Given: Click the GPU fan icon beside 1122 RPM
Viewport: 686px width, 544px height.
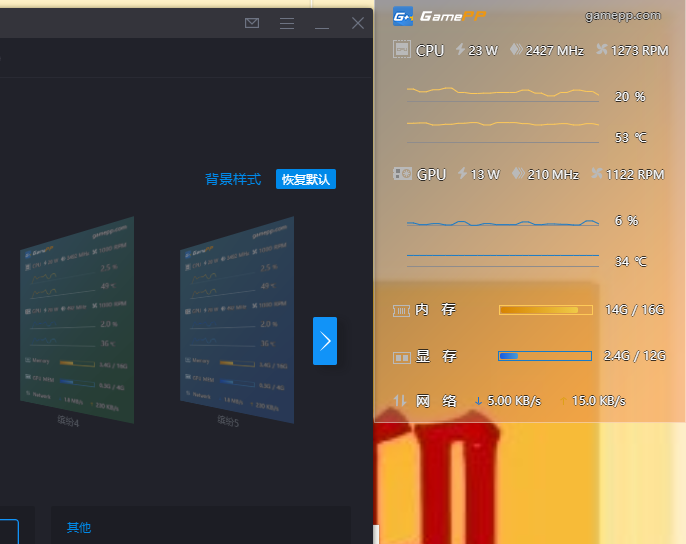Looking at the screenshot, I should coord(597,173).
